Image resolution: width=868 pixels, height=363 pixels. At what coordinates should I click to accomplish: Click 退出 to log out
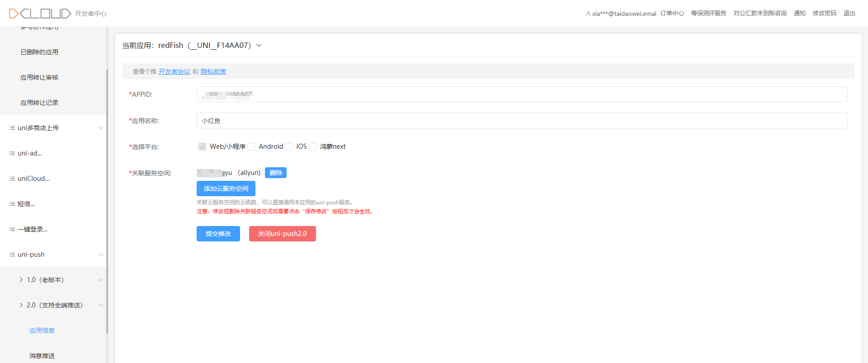coord(849,14)
